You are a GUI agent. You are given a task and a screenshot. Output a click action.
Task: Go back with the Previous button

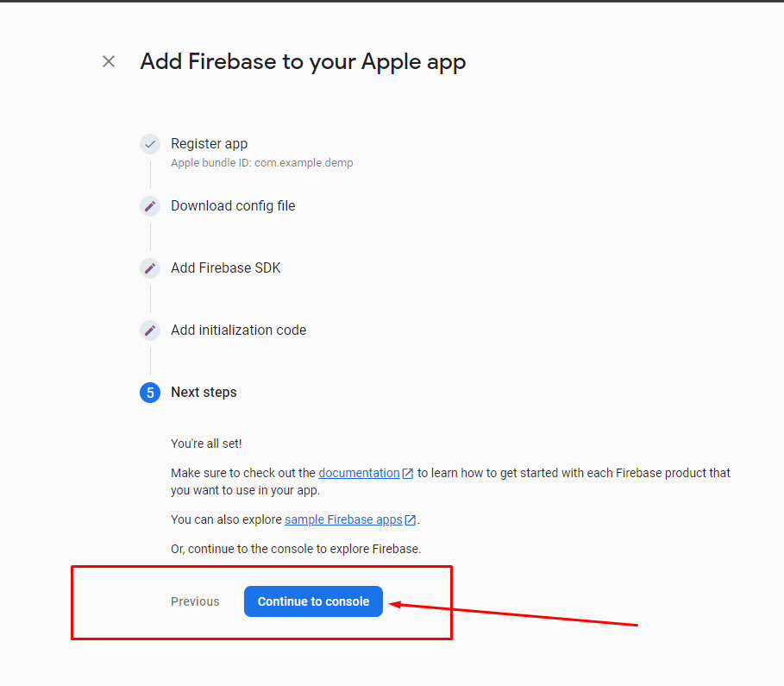pos(195,601)
